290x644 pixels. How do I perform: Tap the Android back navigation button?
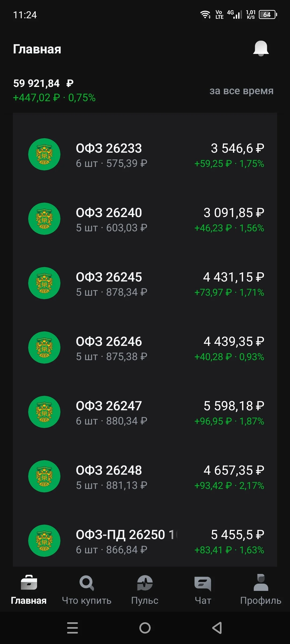click(217, 628)
